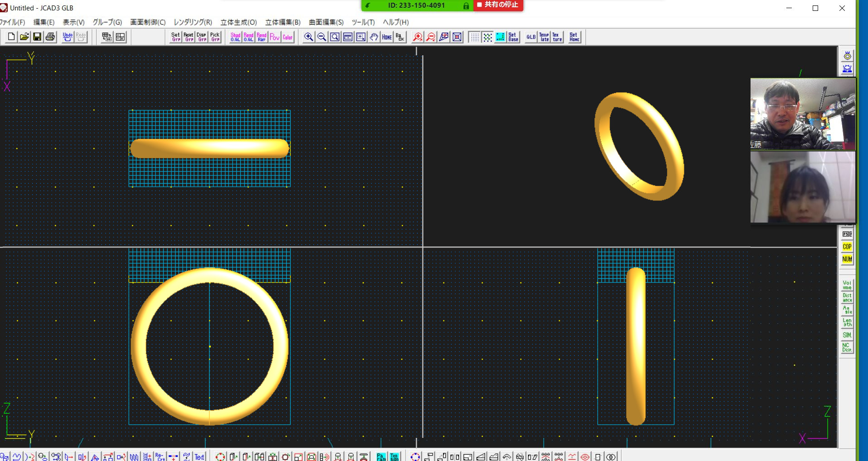Viewport: 868px width, 461px height.
Task: Open the レンダリング(R) menu
Action: [193, 22]
